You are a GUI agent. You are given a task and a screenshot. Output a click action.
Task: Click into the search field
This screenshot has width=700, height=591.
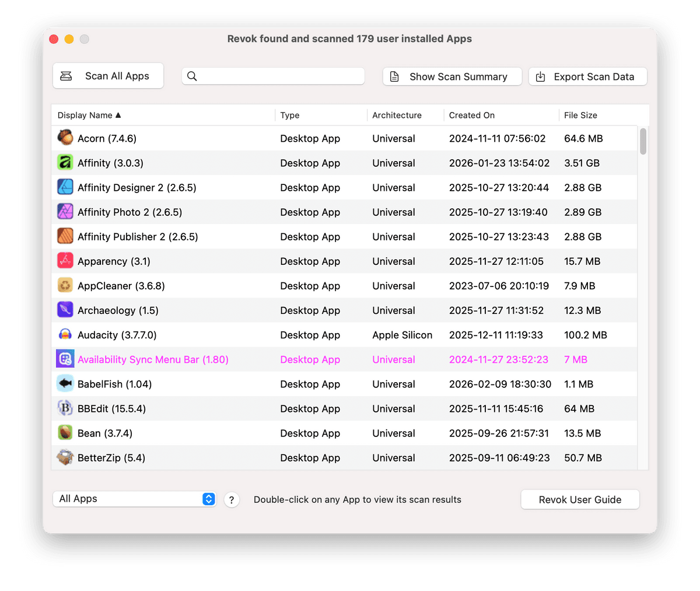pyautogui.click(x=280, y=76)
